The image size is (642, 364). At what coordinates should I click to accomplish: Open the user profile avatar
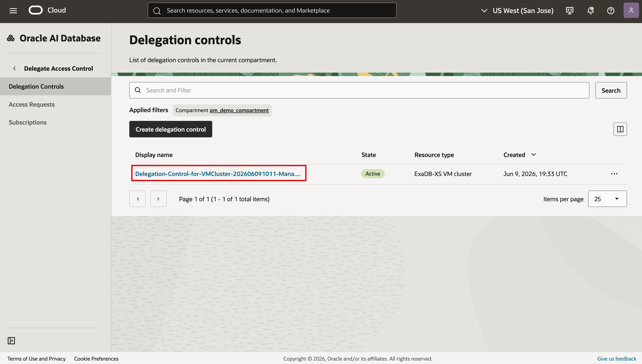coord(631,10)
